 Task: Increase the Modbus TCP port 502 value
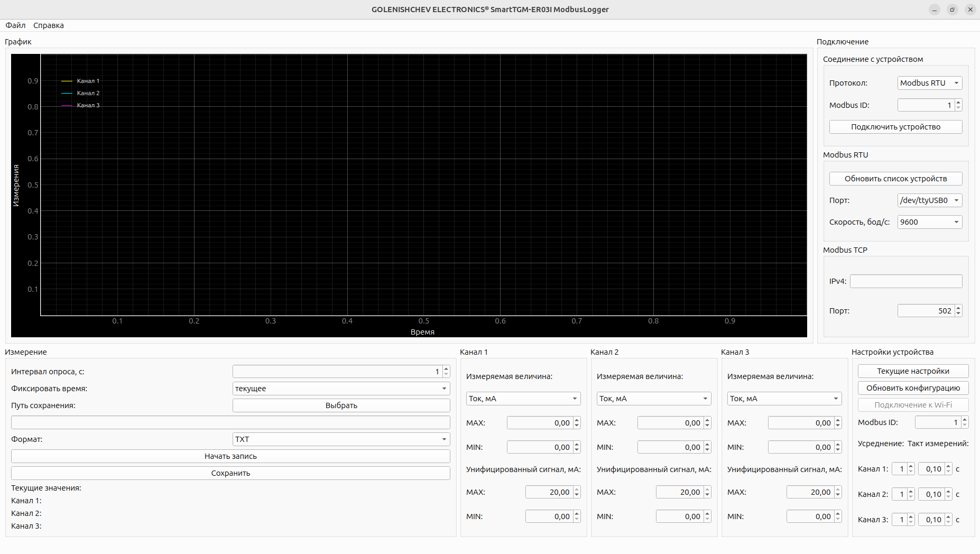click(x=958, y=308)
